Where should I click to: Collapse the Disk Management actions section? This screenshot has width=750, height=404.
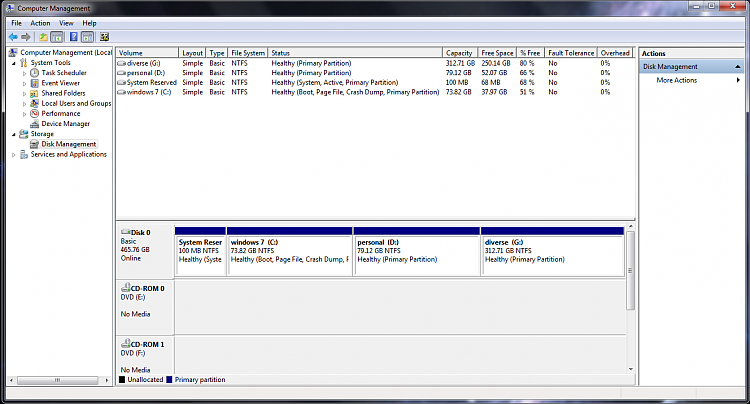point(738,66)
